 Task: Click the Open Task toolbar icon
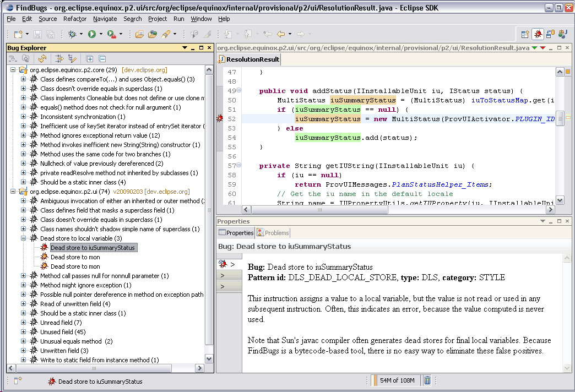(139, 34)
